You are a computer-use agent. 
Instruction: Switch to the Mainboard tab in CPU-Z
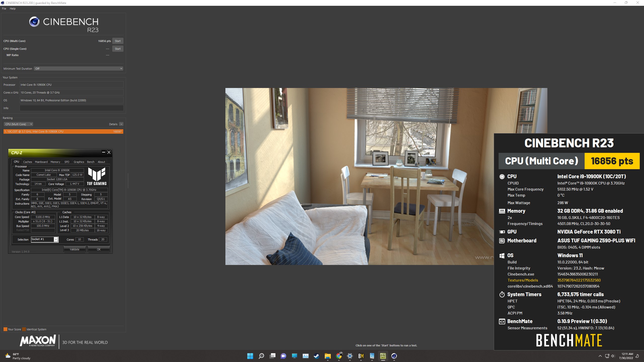tap(41, 162)
